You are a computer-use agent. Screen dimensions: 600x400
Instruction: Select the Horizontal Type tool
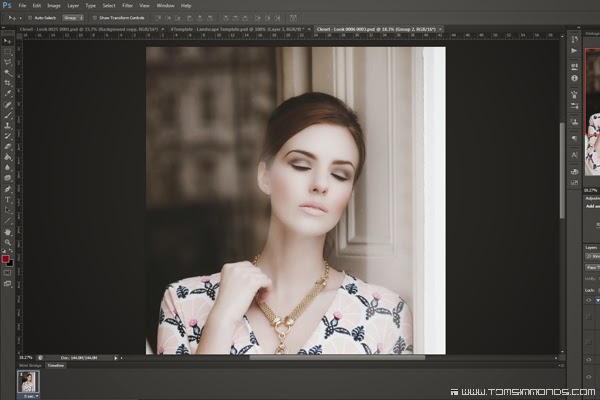pyautogui.click(x=7, y=199)
